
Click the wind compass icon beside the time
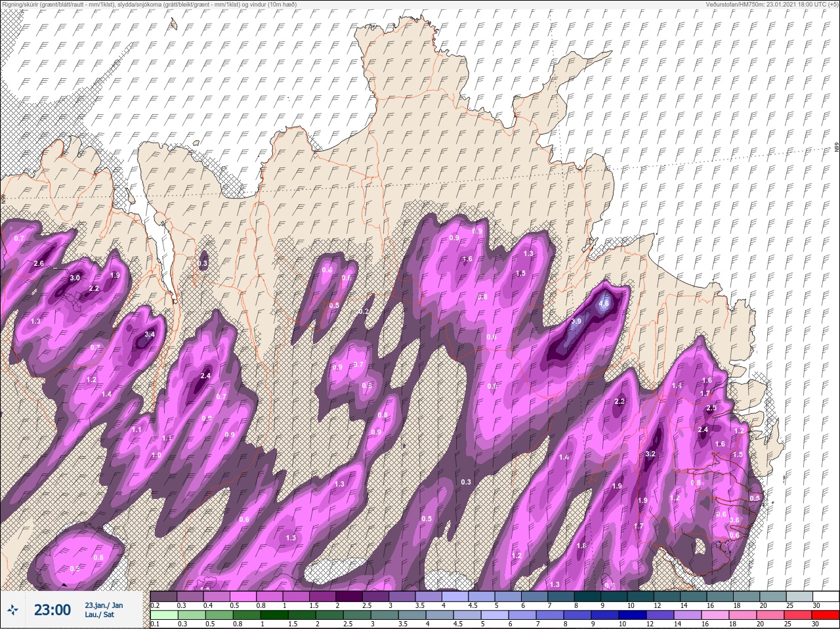pos(12,610)
